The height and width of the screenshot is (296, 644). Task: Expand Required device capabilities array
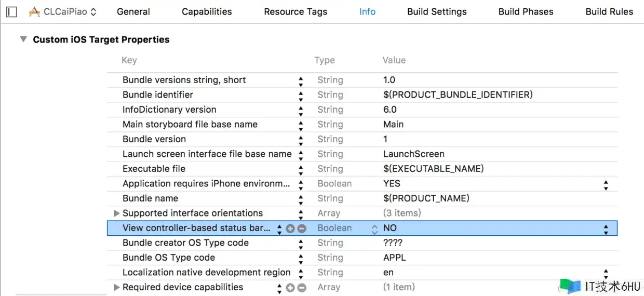click(x=116, y=287)
